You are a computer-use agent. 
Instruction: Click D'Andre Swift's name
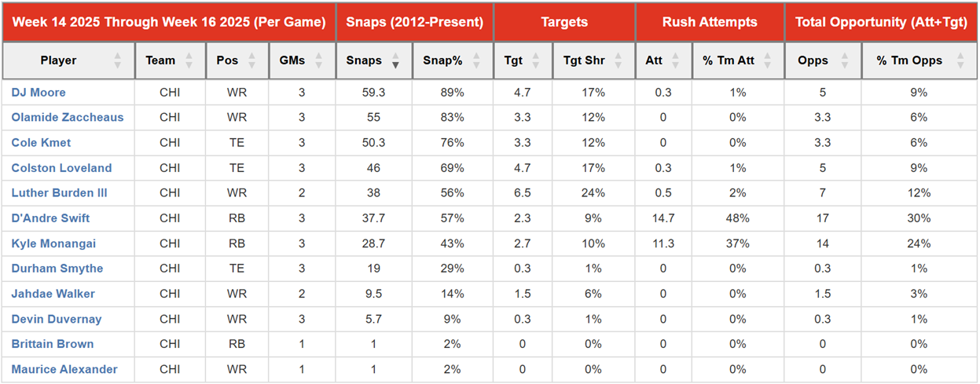50,218
